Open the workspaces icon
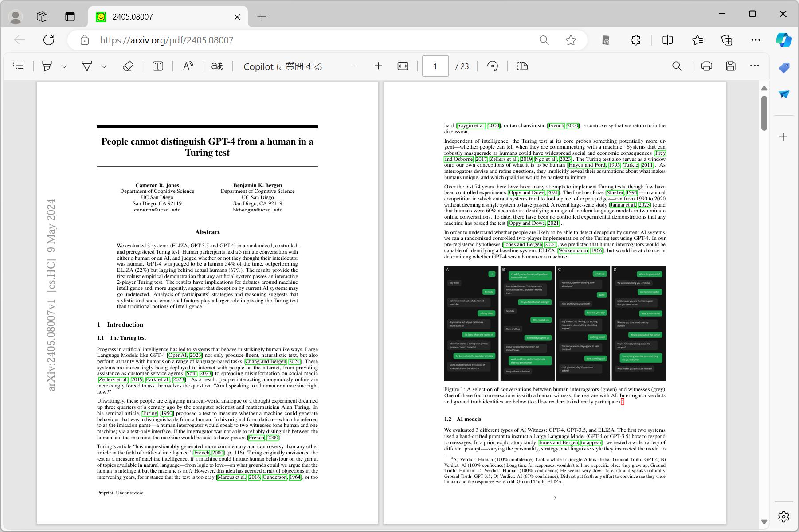Viewport: 799px width, 532px height. pos(42,17)
